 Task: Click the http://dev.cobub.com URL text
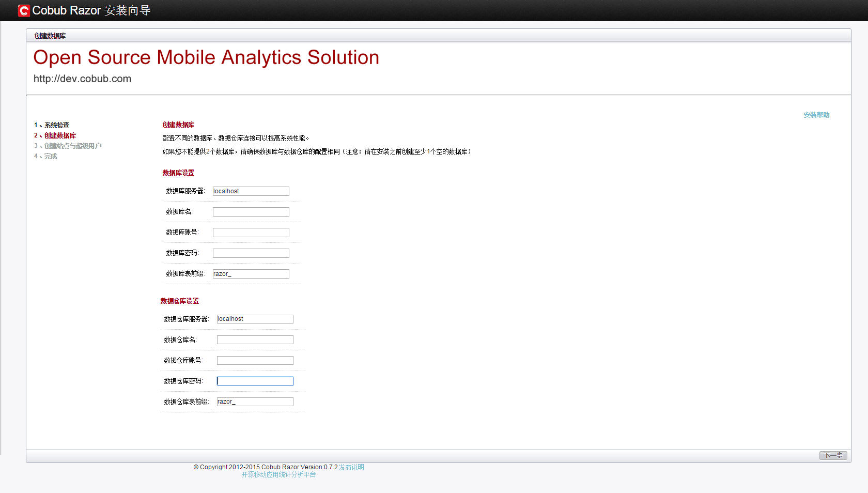coord(83,79)
